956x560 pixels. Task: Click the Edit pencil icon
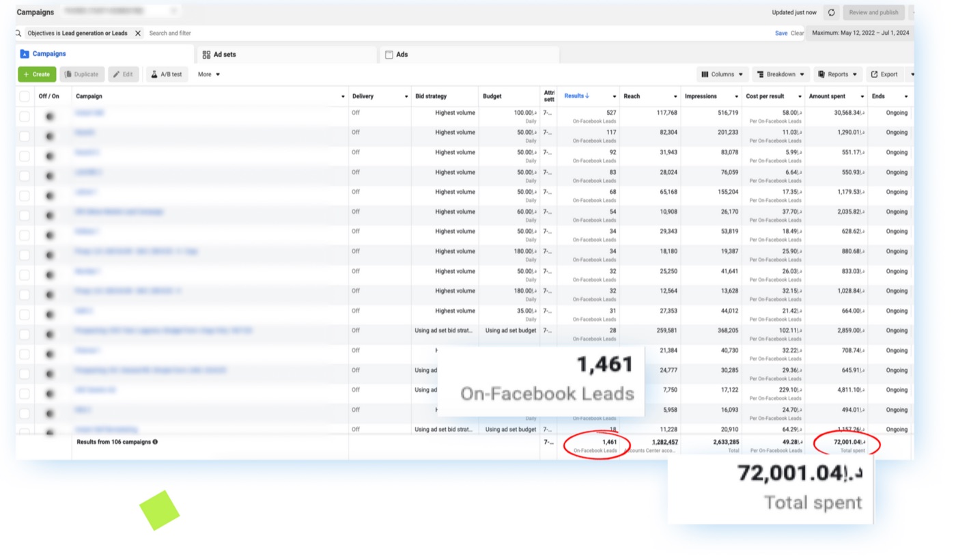[117, 74]
